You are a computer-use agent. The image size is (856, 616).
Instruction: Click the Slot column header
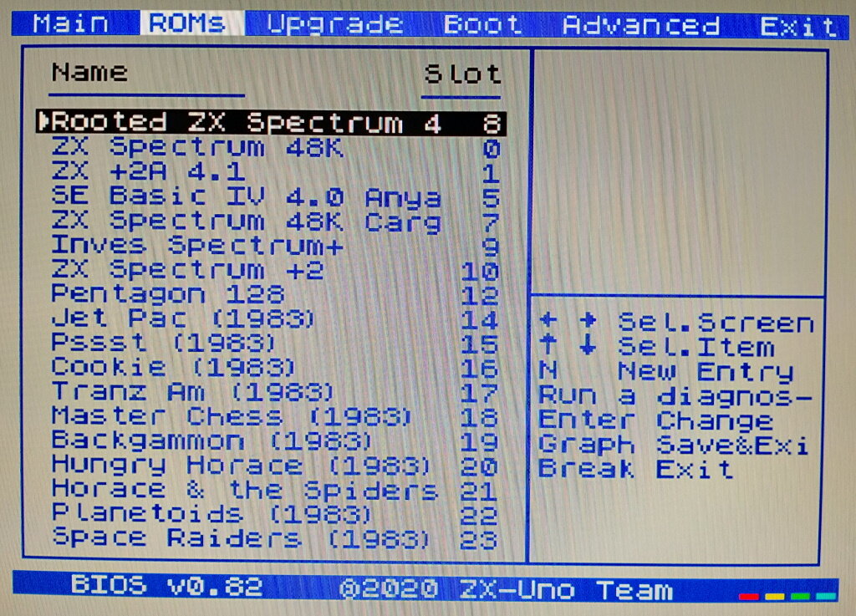pos(462,74)
